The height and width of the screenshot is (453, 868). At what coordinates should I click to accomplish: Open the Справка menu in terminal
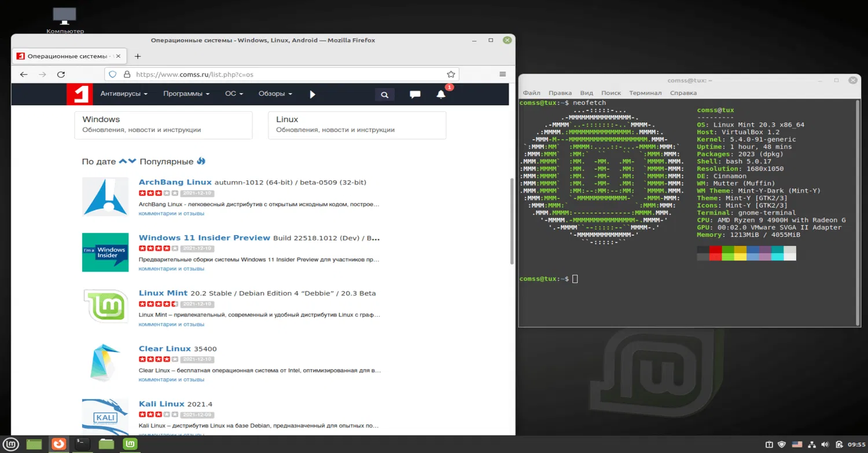tap(683, 93)
